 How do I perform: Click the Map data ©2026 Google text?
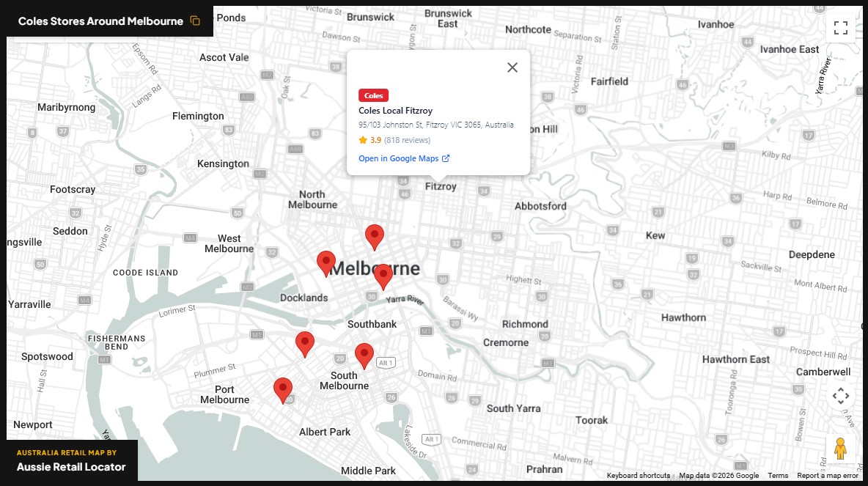pos(719,476)
